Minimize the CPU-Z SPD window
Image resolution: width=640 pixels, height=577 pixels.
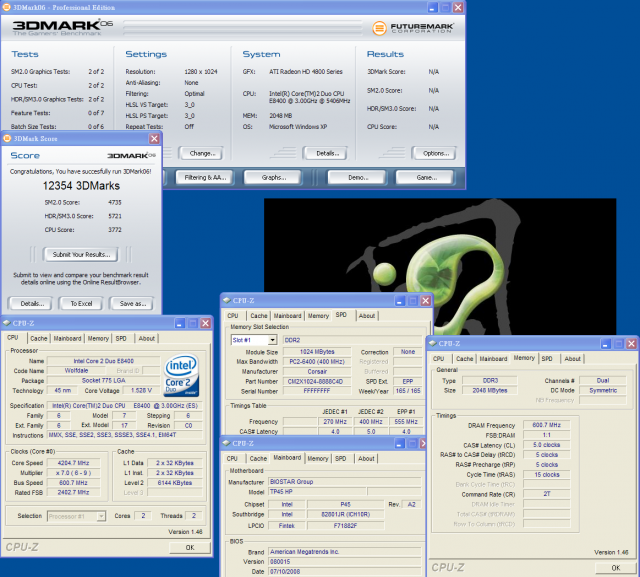pos(400,301)
